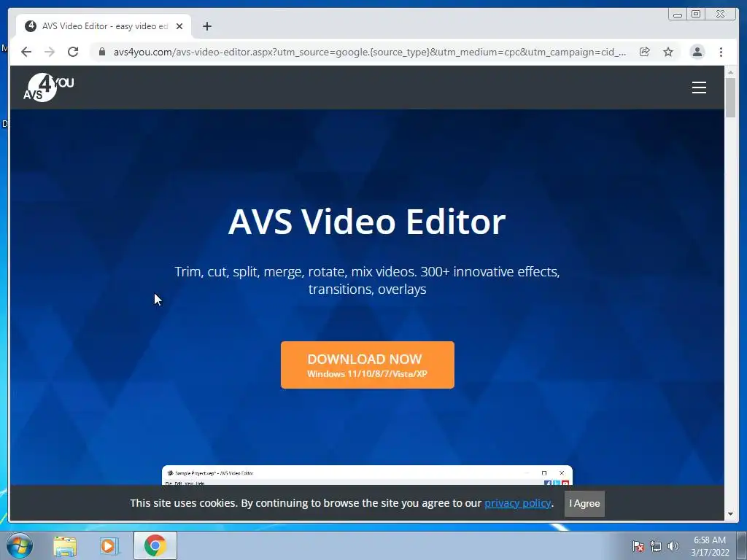Open the privacy policy link
747x560 pixels.
(517, 503)
